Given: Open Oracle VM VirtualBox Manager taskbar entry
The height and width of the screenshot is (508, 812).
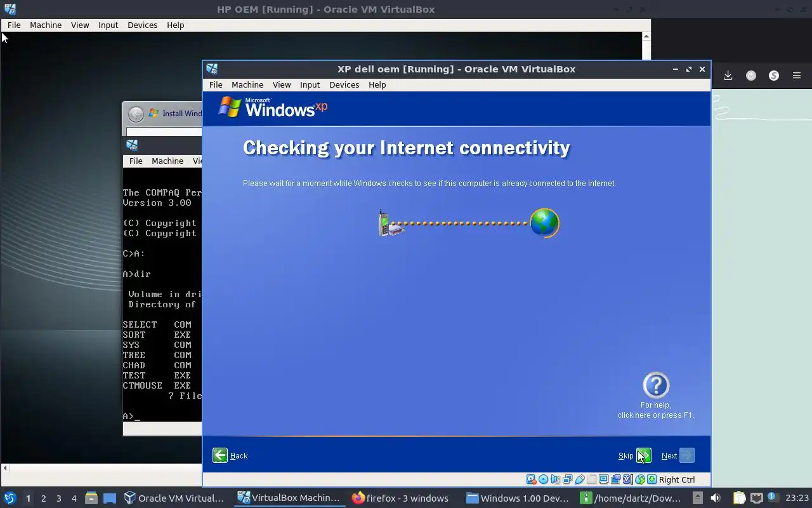Looking at the screenshot, I should 174,498.
